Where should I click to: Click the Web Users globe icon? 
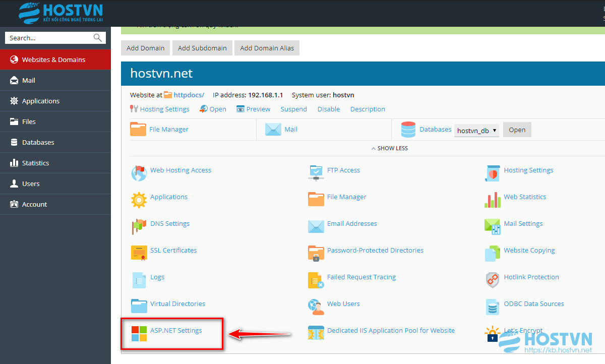316,307
